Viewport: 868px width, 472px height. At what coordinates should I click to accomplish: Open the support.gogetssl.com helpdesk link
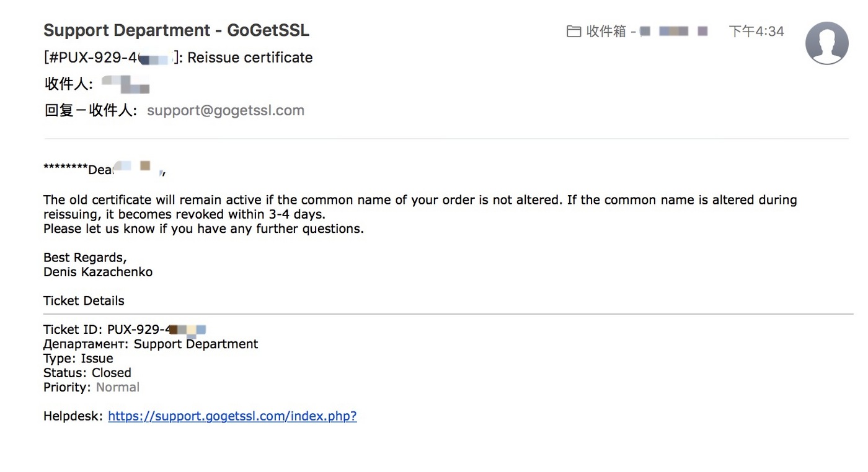[232, 416]
